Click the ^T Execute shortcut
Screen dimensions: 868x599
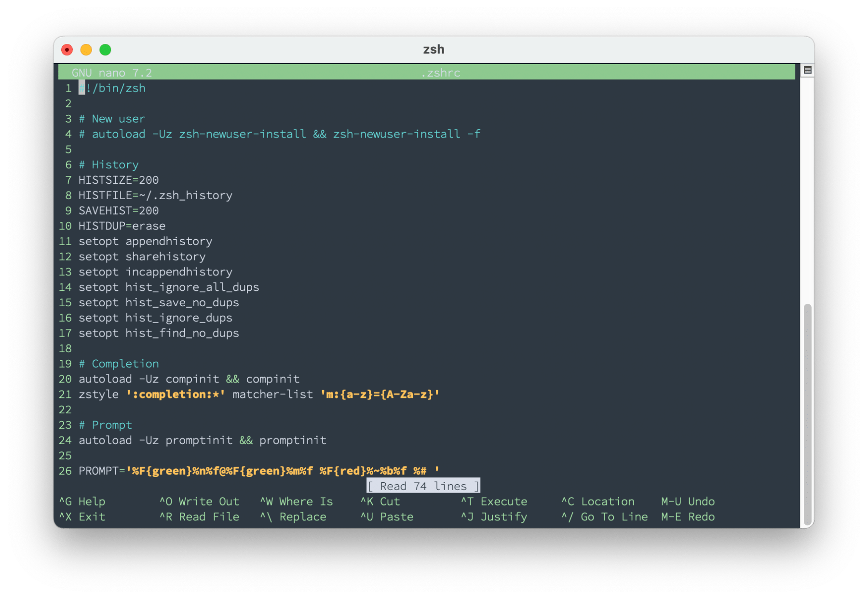click(494, 502)
